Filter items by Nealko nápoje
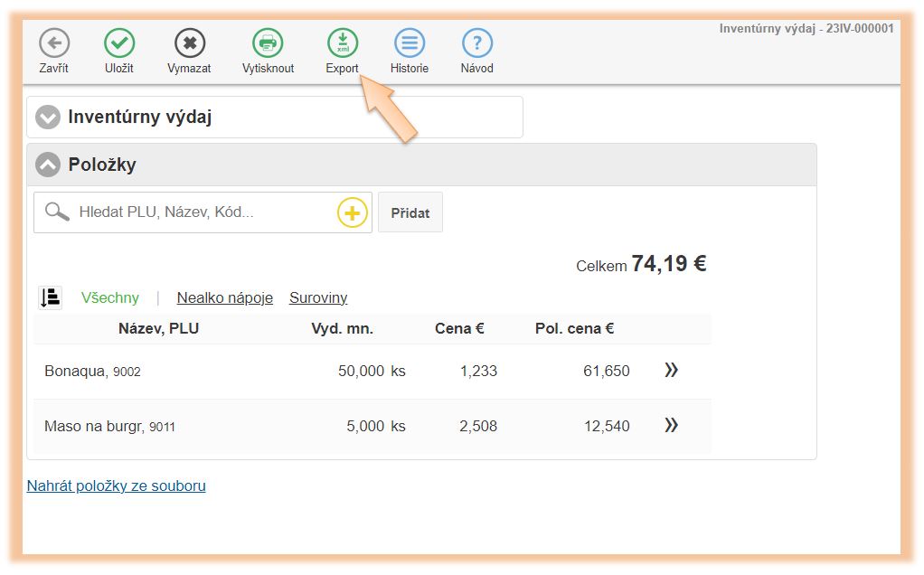The height and width of the screenshot is (575, 924). tap(224, 297)
